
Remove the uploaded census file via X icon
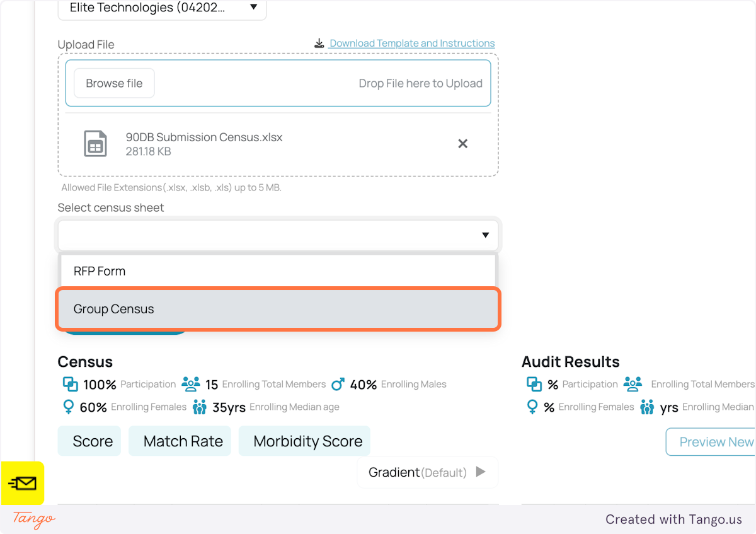pyautogui.click(x=463, y=144)
